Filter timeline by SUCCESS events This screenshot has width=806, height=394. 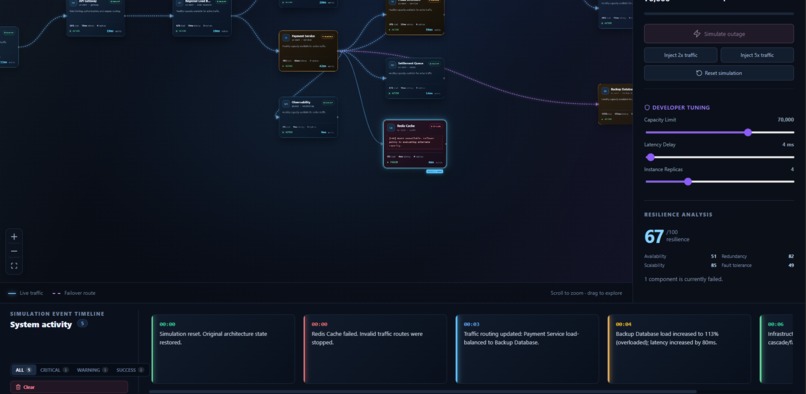coord(130,370)
